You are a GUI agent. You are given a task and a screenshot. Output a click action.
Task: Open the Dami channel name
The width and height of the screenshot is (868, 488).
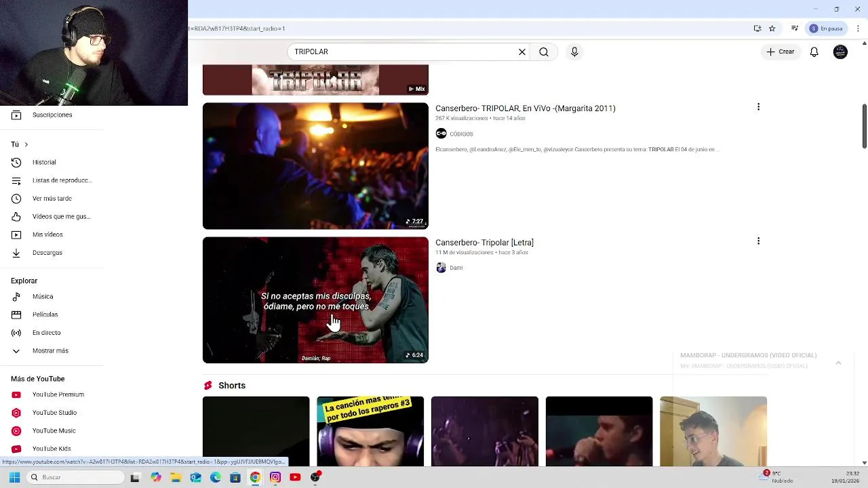click(456, 268)
